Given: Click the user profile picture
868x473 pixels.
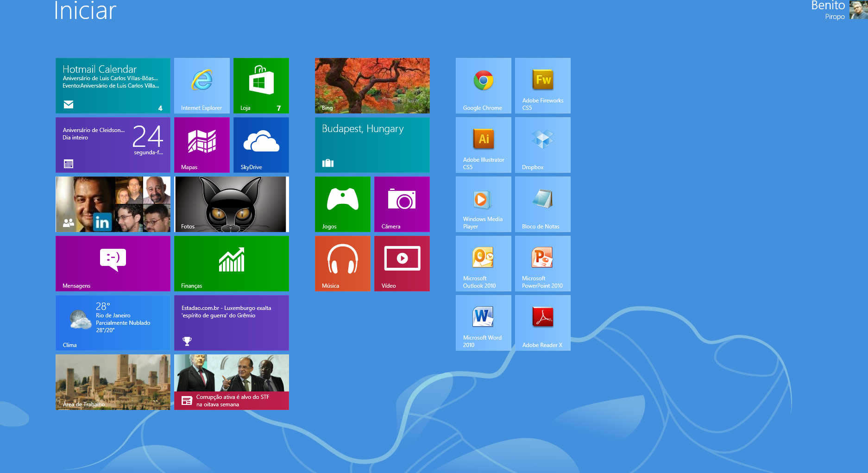Looking at the screenshot, I should pos(859,9).
